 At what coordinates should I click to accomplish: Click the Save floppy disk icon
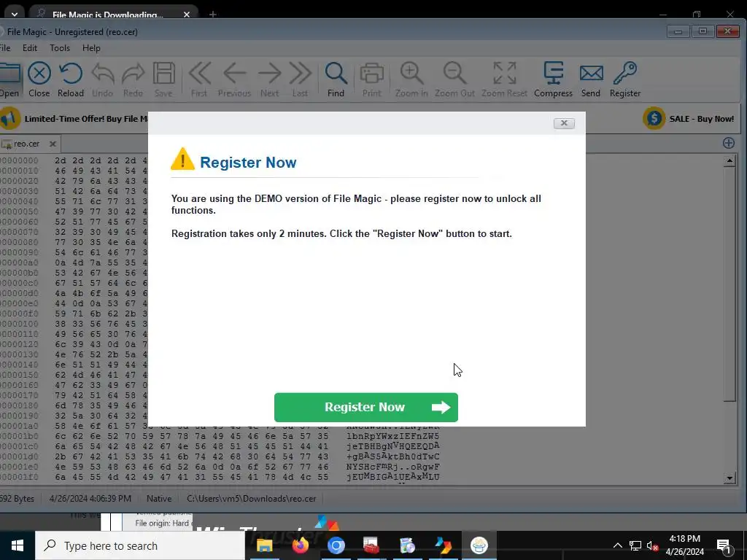point(163,79)
